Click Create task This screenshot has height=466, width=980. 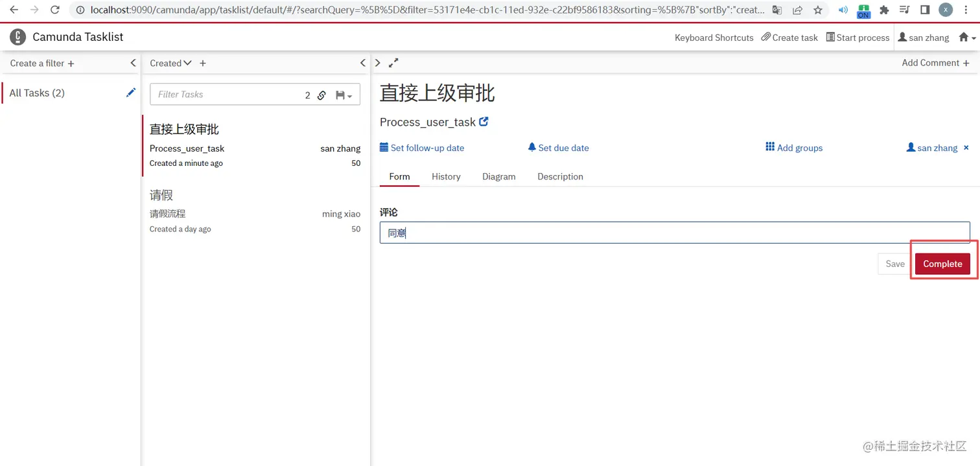pyautogui.click(x=789, y=38)
